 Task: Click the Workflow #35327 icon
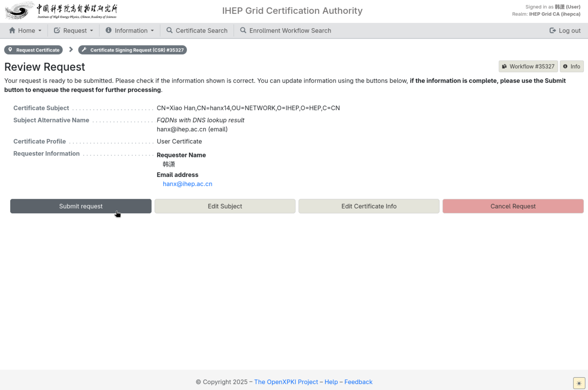[504, 66]
